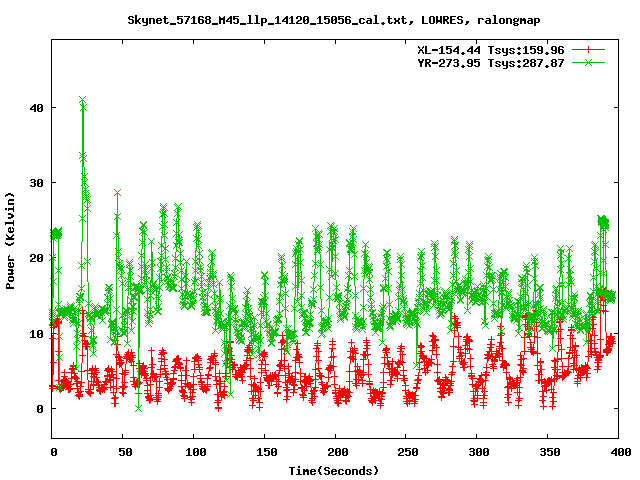Click the y-axis tick label 40
The image size is (640, 480).
(x=36, y=108)
